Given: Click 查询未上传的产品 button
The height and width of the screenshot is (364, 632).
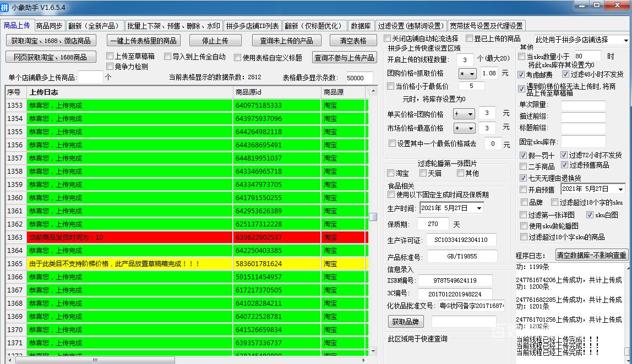Looking at the screenshot, I should tap(287, 41).
